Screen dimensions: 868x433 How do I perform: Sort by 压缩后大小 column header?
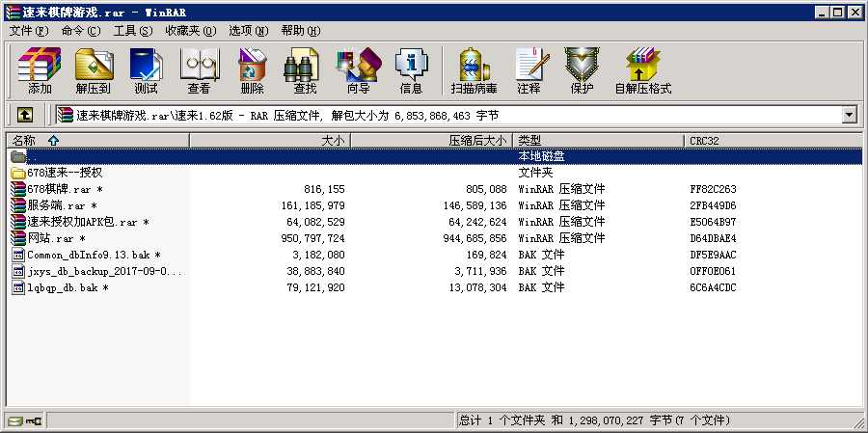[x=432, y=141]
